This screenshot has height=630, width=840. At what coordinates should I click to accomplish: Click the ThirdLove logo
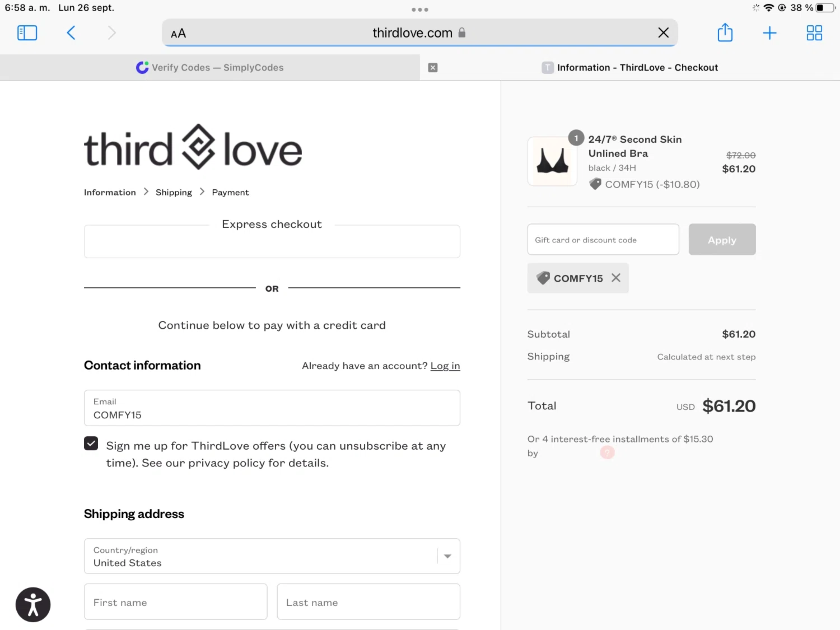coord(193,147)
